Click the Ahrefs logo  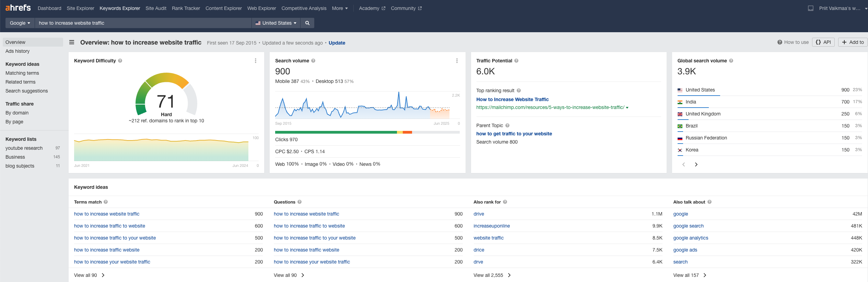tap(18, 8)
